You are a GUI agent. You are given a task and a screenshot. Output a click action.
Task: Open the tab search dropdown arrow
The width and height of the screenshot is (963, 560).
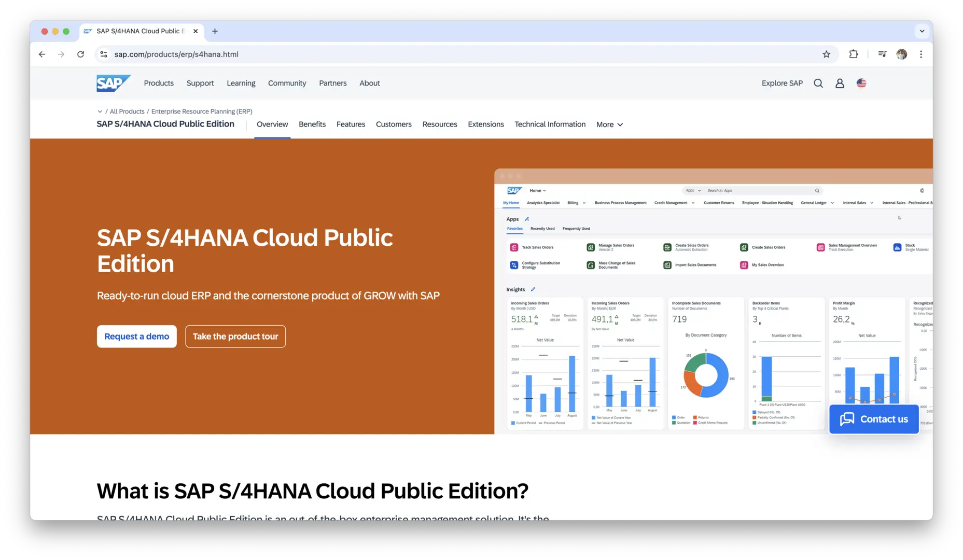point(922,31)
